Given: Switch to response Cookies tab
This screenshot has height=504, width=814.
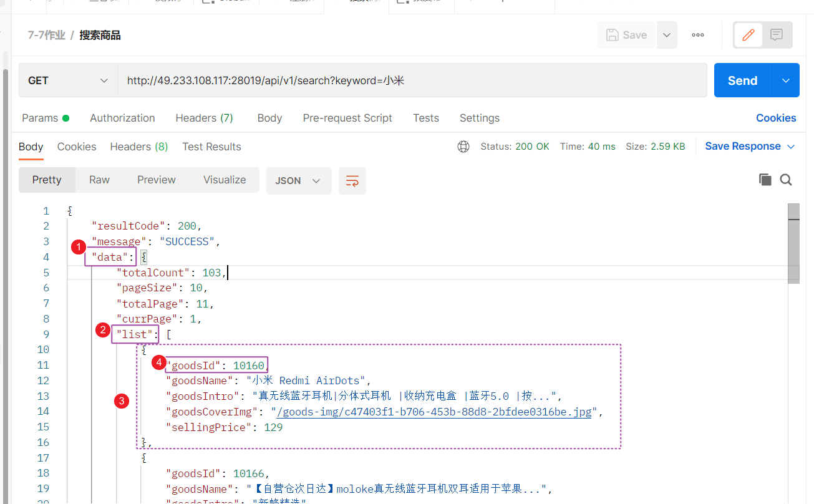Looking at the screenshot, I should tap(77, 147).
